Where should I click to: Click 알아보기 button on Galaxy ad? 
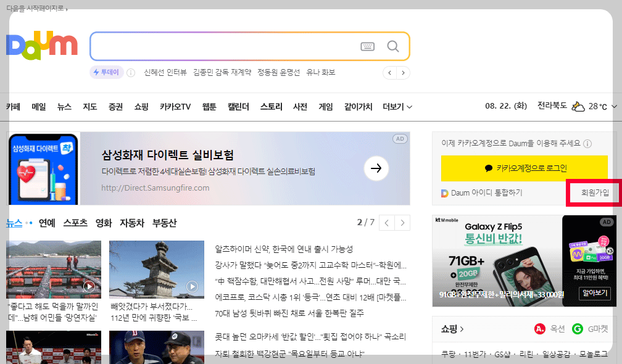[x=595, y=293]
